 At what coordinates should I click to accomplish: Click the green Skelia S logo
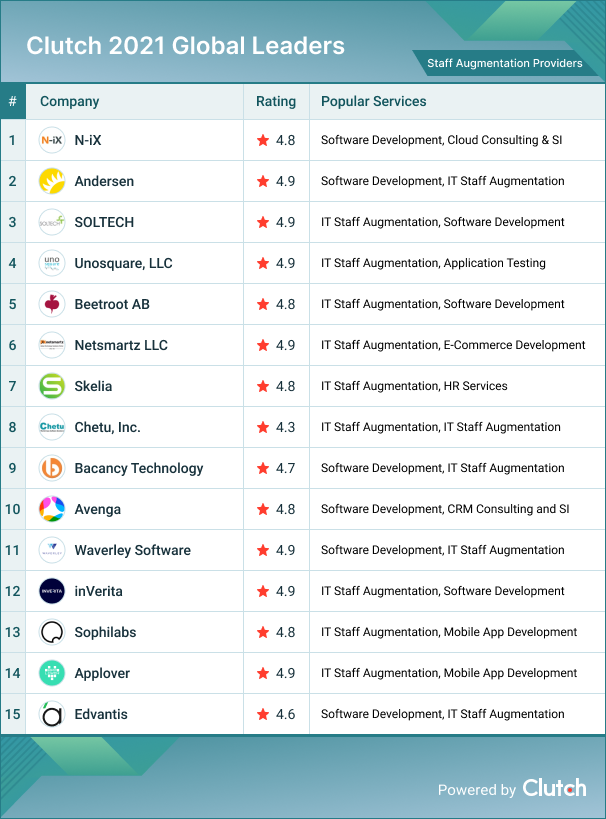point(52,386)
